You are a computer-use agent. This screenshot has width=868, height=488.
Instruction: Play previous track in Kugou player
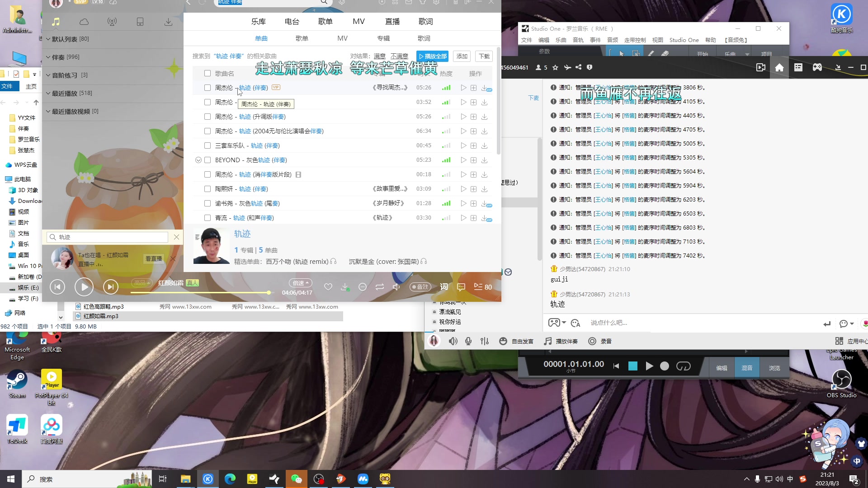point(57,287)
